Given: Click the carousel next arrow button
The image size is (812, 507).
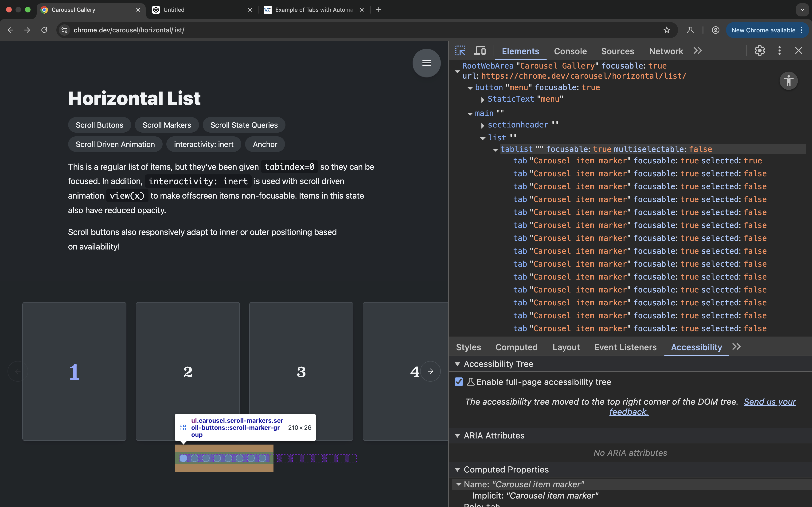Looking at the screenshot, I should (x=430, y=371).
